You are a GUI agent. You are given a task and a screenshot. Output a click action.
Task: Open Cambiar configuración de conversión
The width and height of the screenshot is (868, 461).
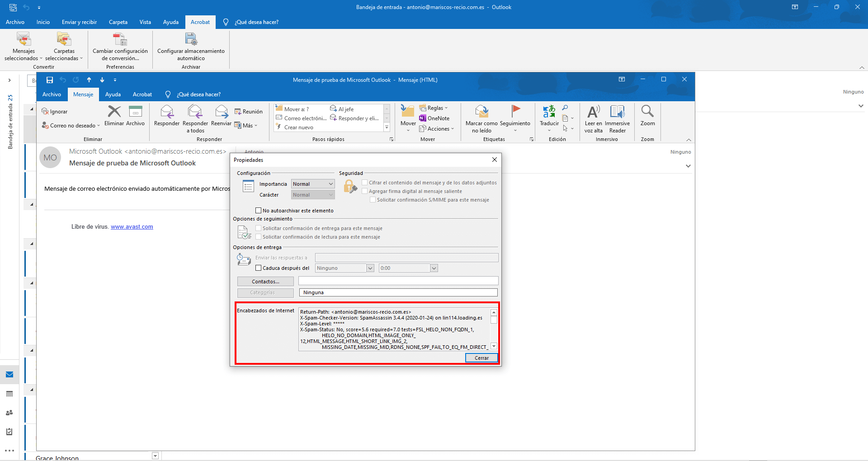click(120, 47)
